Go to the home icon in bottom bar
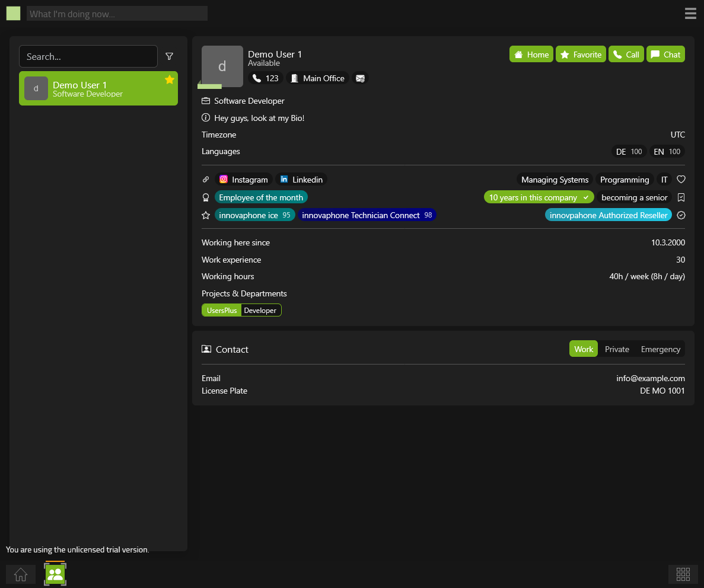This screenshot has height=588, width=704. [x=21, y=574]
